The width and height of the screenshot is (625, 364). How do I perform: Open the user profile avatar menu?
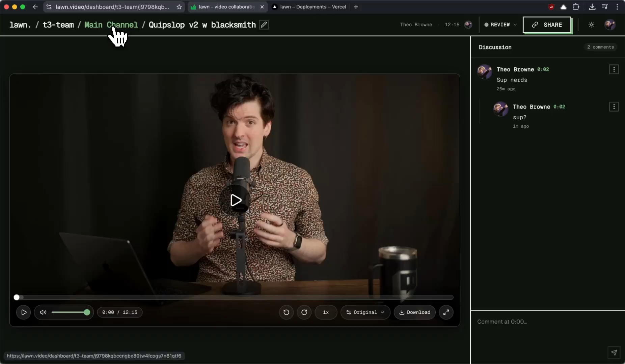pos(610,25)
